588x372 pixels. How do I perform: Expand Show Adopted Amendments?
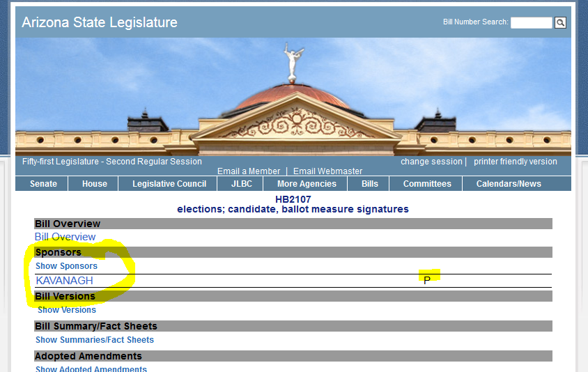click(x=91, y=369)
